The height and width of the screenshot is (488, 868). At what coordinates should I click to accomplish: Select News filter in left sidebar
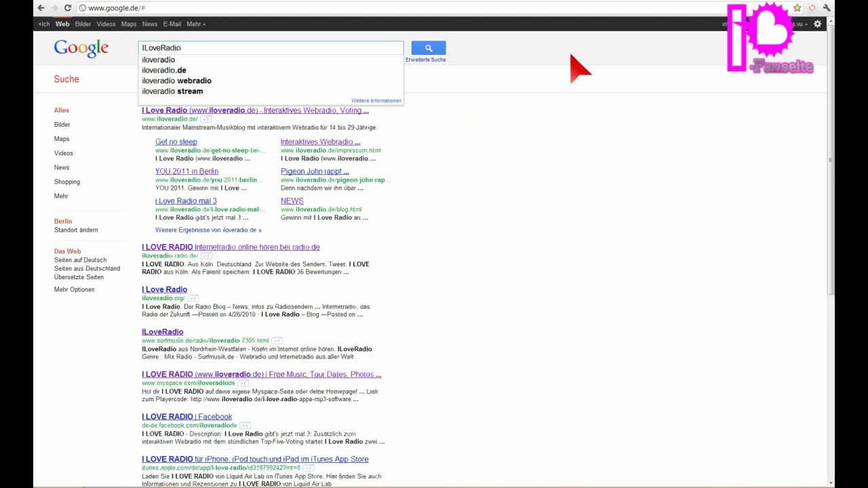pyautogui.click(x=62, y=167)
